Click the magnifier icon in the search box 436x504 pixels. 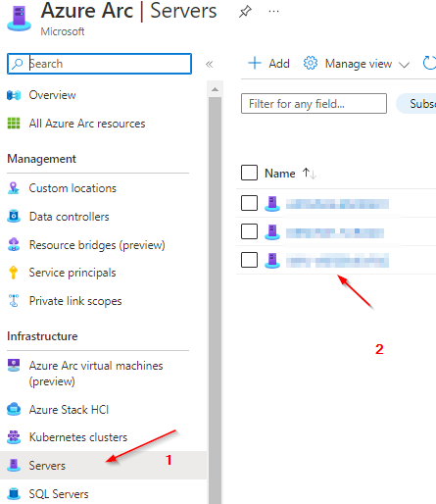tap(17, 64)
